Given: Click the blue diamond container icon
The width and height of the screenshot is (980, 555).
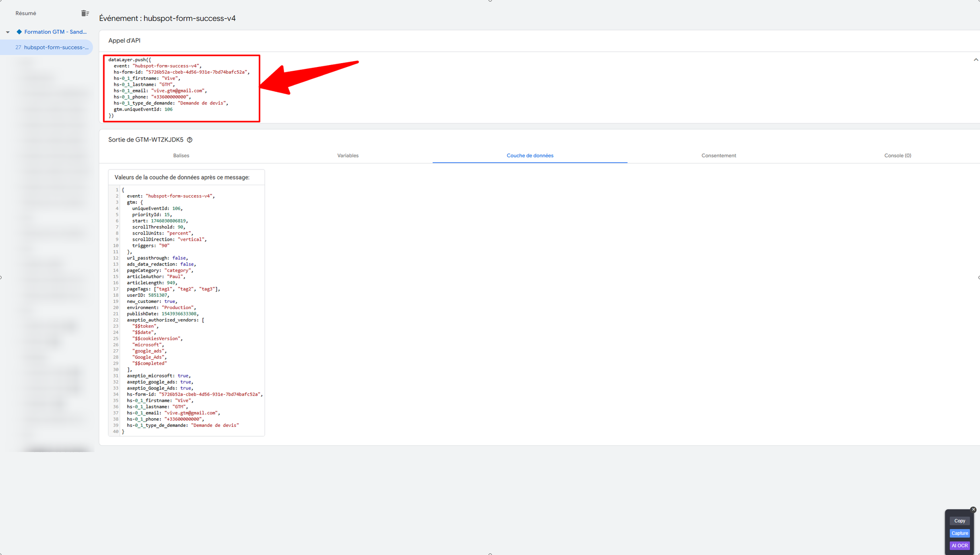Looking at the screenshot, I should pos(19,32).
